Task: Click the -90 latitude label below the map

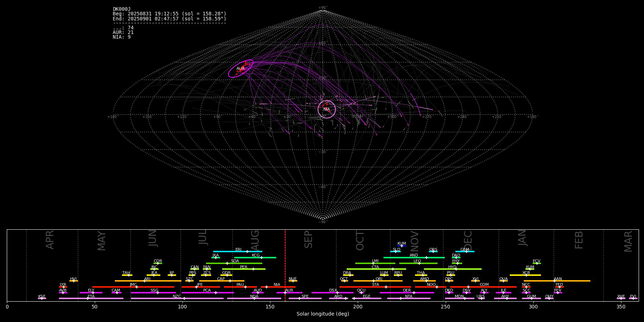Action: click(322, 222)
